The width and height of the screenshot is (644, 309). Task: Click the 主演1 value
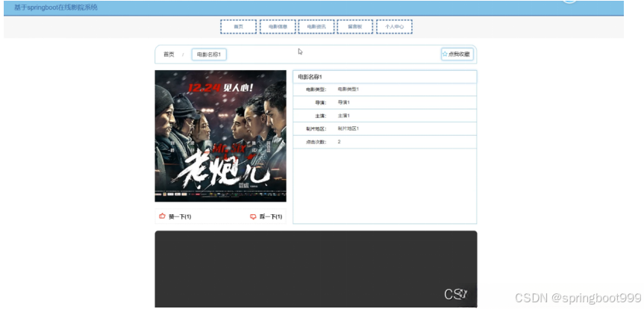pos(344,116)
